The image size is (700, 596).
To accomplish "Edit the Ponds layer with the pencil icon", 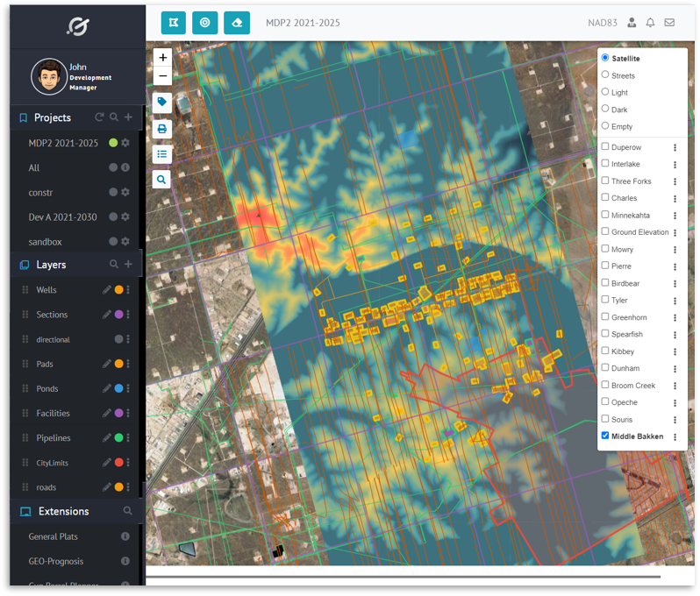I will (x=106, y=388).
